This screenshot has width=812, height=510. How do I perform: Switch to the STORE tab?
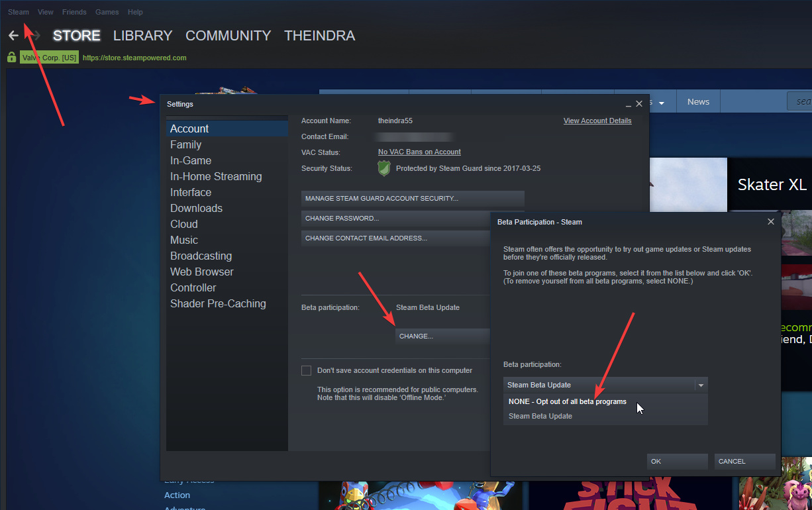(x=77, y=36)
